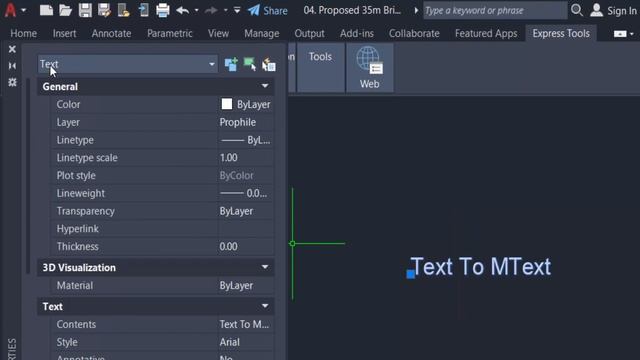Switch to the Parametric tab
Image resolution: width=640 pixels, height=360 pixels.
coord(170,33)
